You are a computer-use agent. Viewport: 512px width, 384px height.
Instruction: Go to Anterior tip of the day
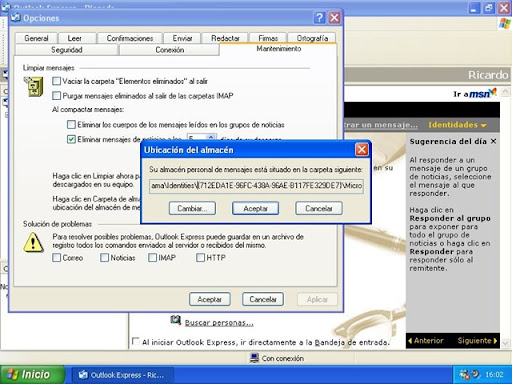click(x=425, y=341)
